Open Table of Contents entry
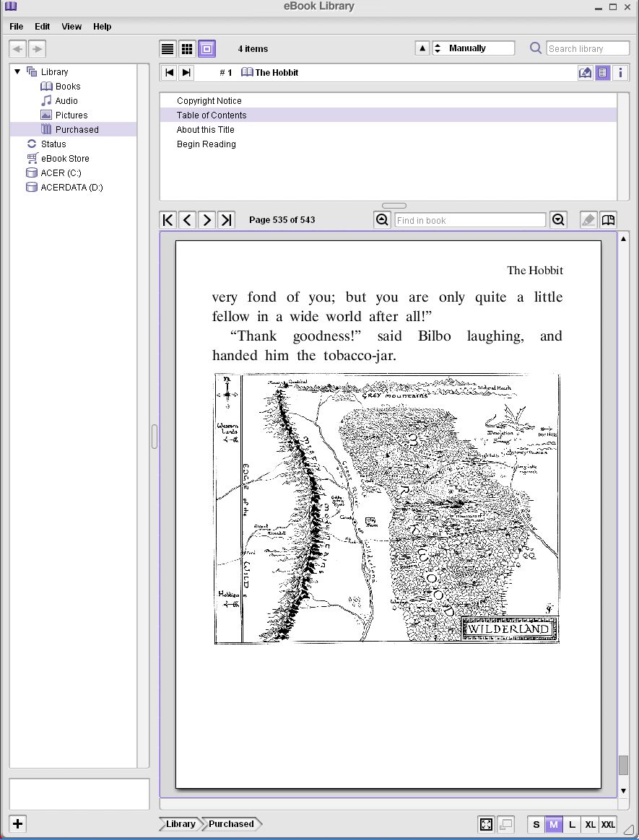 tap(388, 115)
